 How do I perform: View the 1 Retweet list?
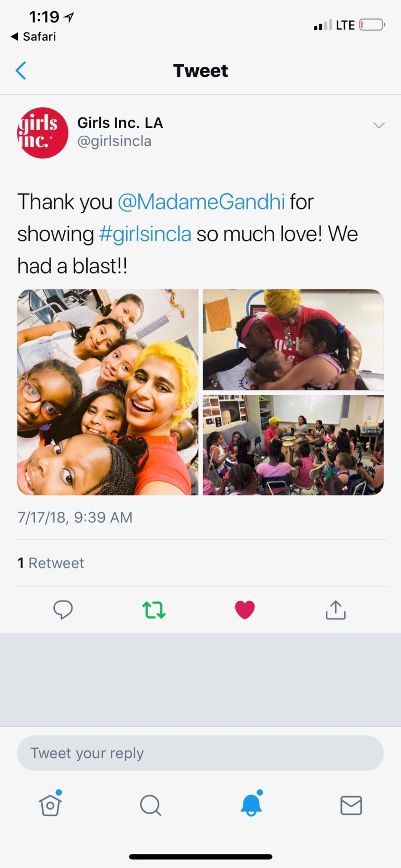click(51, 563)
